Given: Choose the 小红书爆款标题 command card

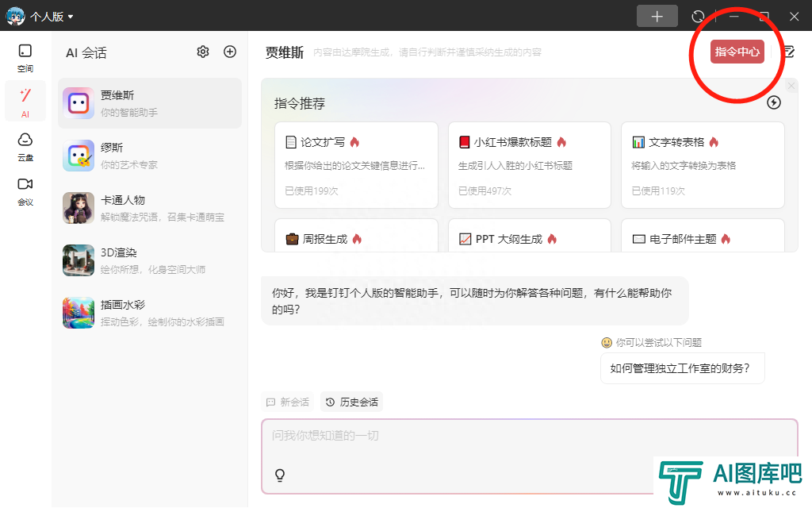Looking at the screenshot, I should (x=529, y=165).
